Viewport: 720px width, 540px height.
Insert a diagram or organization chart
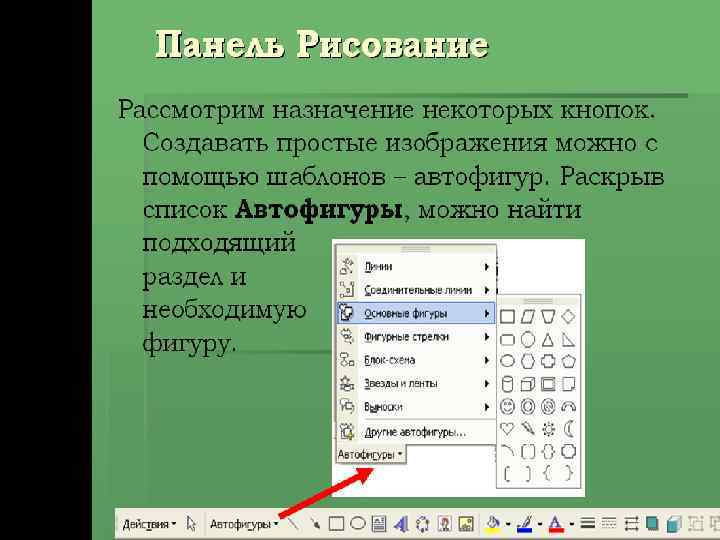(x=422, y=523)
